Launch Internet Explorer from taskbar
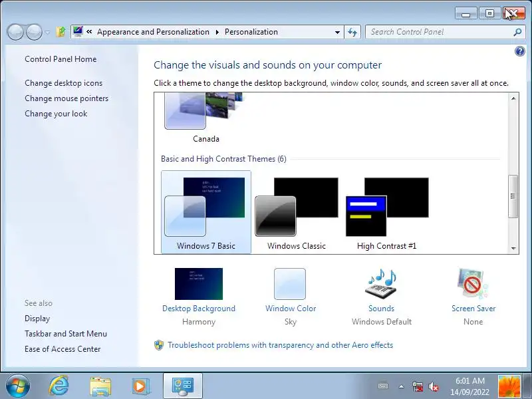Viewport: 532px width, 399px height. 59,386
